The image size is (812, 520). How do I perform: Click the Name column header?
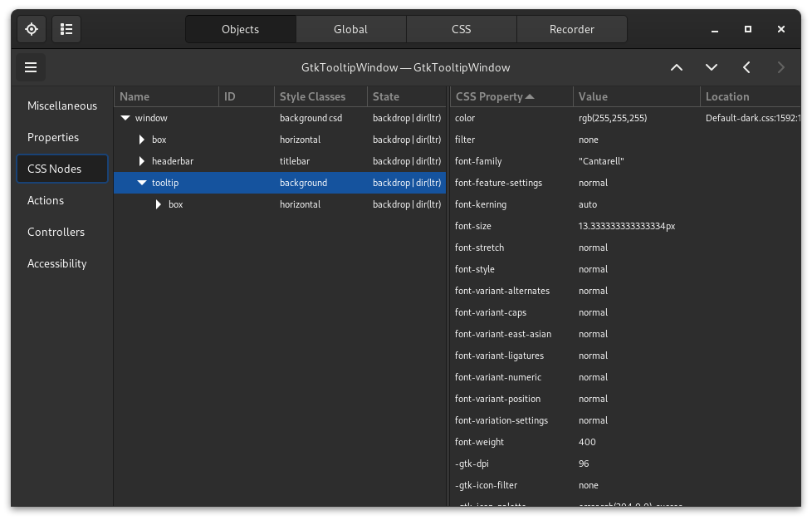(166, 97)
